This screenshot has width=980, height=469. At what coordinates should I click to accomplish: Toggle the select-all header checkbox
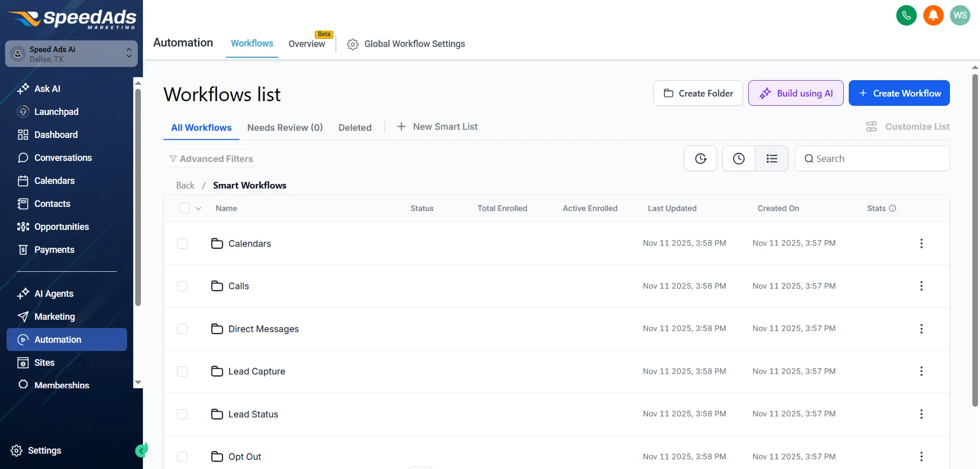point(184,208)
